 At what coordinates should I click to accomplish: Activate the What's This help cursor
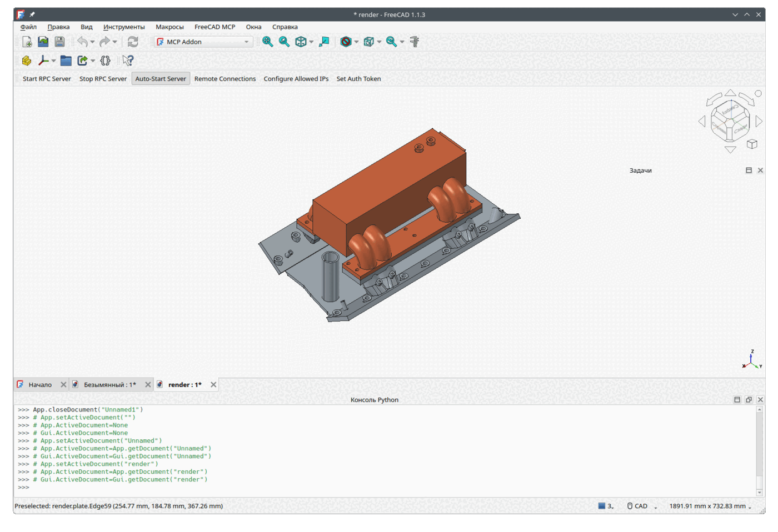click(128, 61)
